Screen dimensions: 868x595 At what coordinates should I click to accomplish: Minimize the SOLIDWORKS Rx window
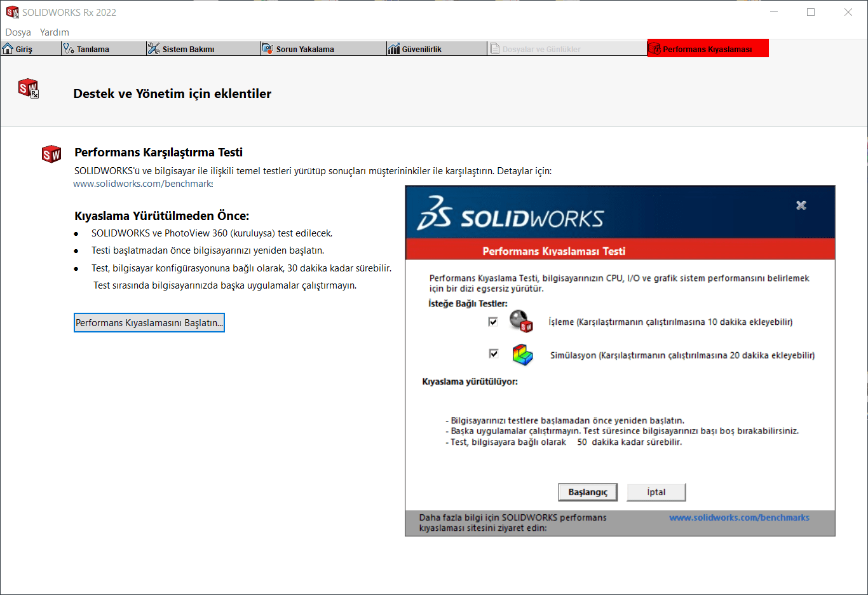pos(774,12)
